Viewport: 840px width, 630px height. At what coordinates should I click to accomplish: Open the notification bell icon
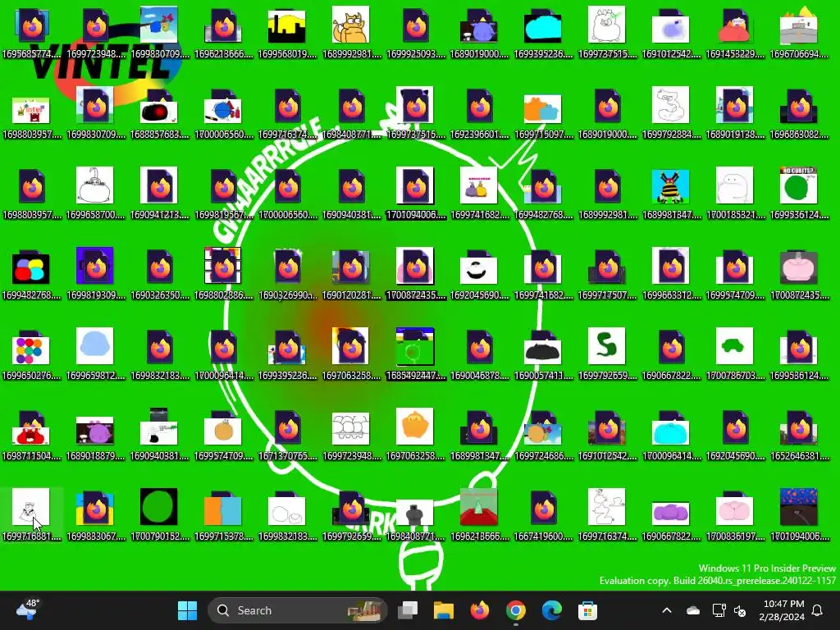818,610
